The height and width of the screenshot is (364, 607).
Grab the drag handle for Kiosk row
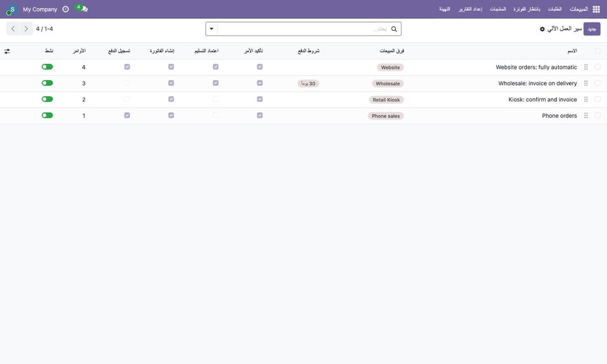click(x=586, y=99)
